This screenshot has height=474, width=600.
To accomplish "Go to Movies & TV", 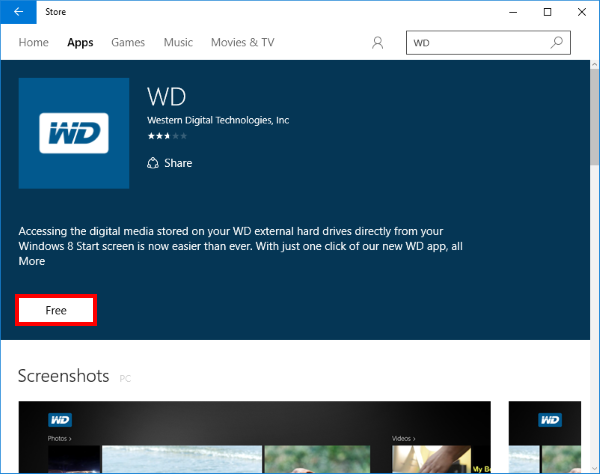I will coord(243,42).
